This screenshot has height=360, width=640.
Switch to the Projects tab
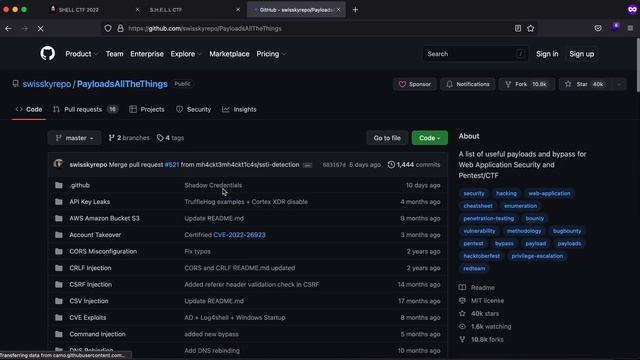click(147, 109)
